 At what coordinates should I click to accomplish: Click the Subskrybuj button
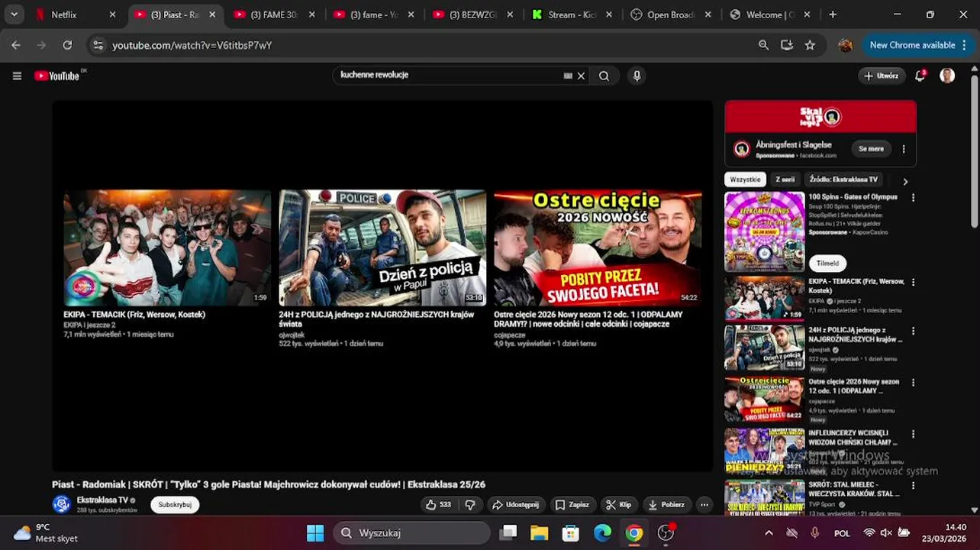pyautogui.click(x=175, y=505)
